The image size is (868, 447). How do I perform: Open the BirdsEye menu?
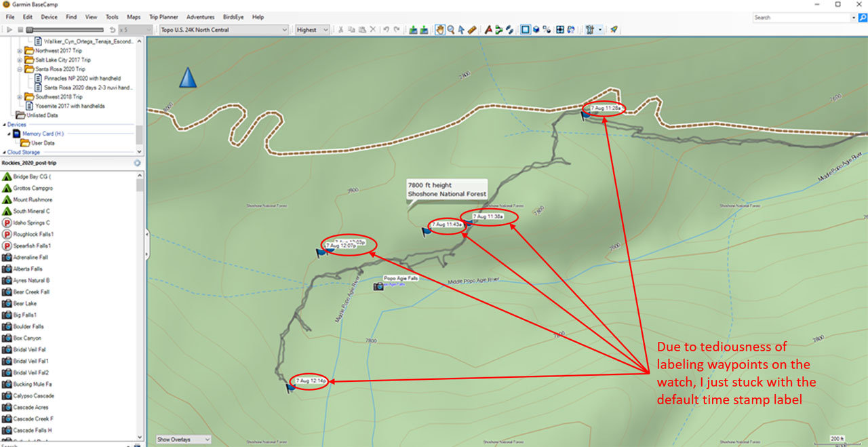point(234,17)
